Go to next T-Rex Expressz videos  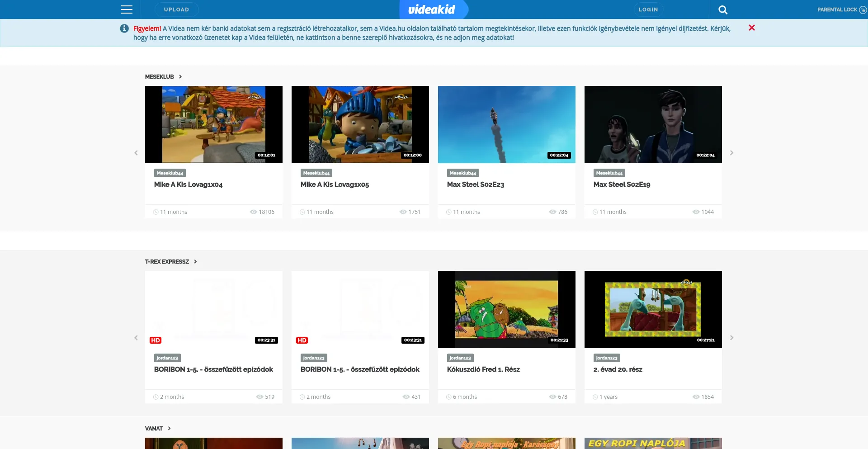coord(731,338)
